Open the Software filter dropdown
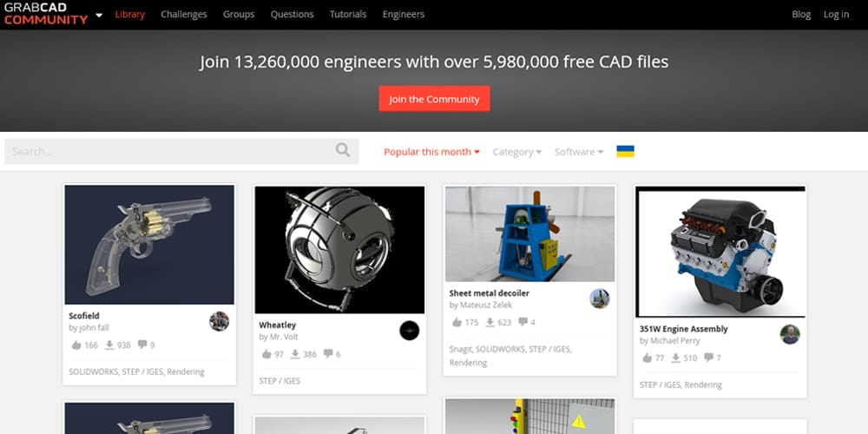 [x=579, y=152]
